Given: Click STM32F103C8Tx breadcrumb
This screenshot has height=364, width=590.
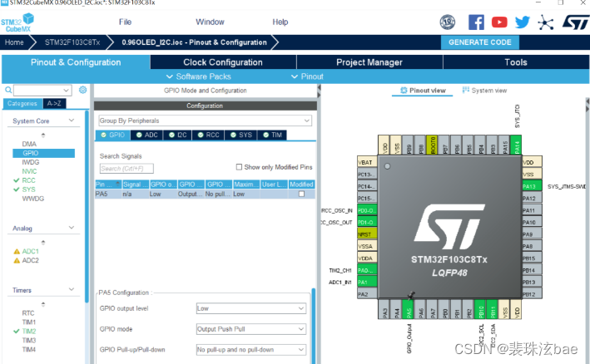Looking at the screenshot, I should [x=72, y=42].
